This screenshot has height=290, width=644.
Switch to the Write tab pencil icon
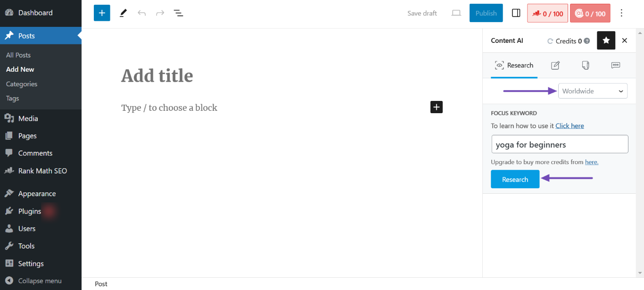coord(555,66)
